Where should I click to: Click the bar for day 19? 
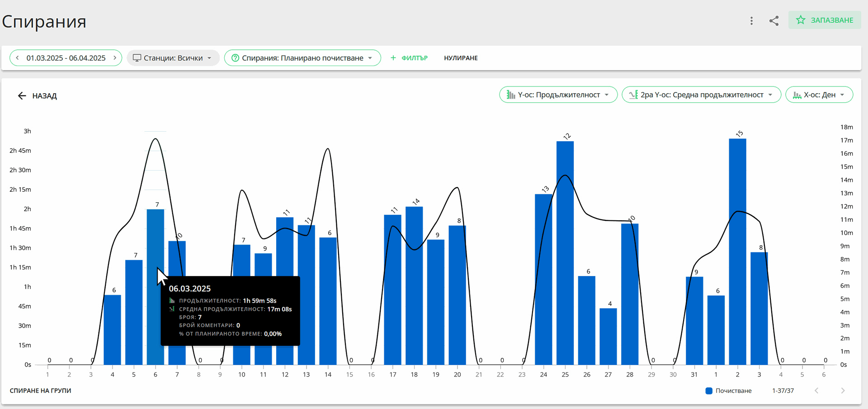tap(436, 302)
